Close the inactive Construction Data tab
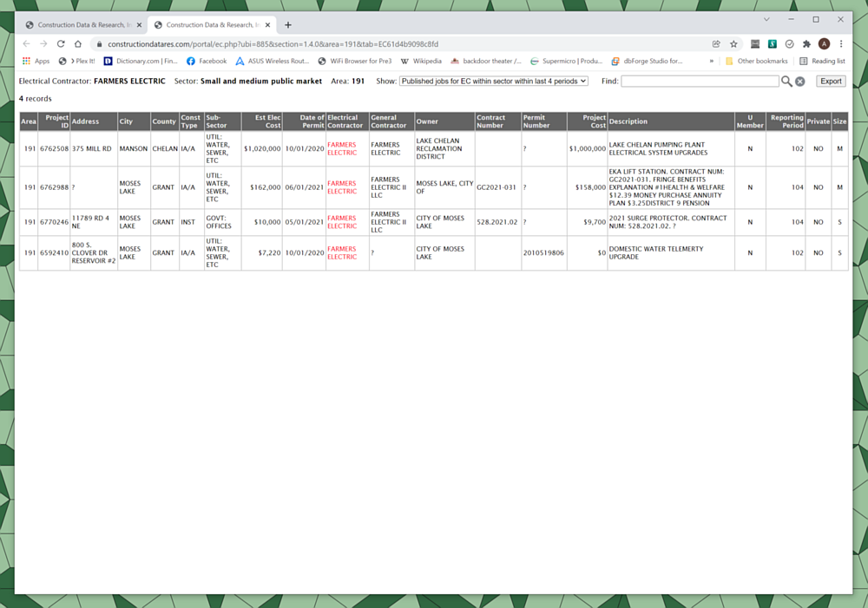 click(x=139, y=25)
